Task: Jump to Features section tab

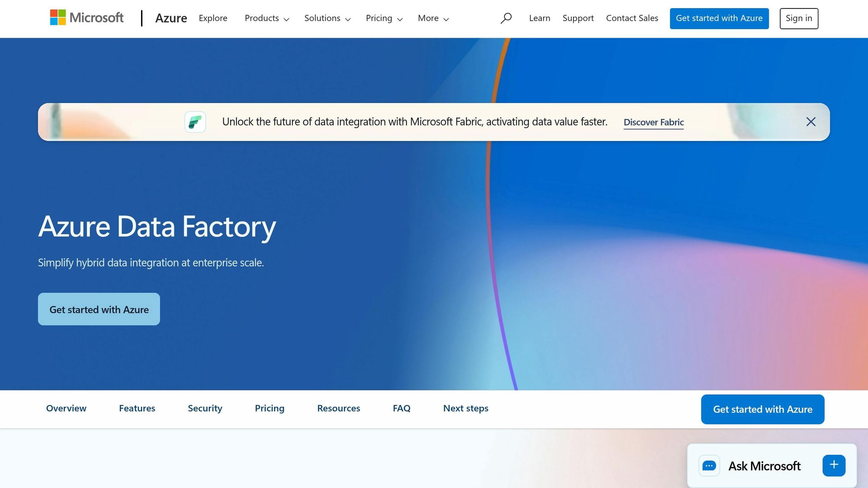Action: pyautogui.click(x=137, y=408)
